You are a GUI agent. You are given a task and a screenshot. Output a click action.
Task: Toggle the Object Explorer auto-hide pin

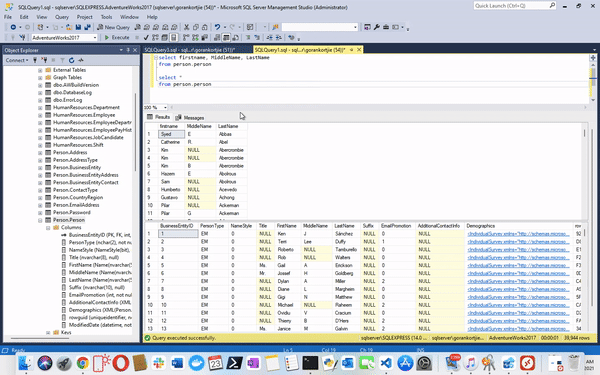coord(128,50)
